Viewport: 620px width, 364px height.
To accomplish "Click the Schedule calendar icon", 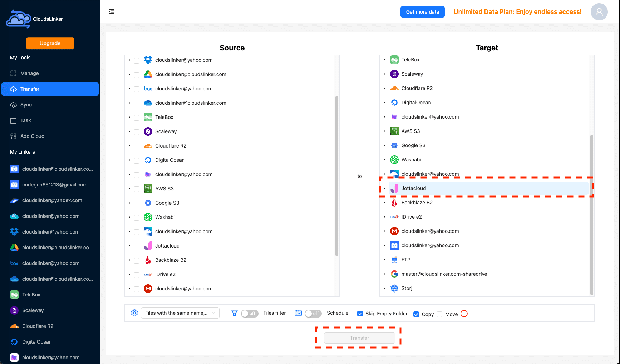I will click(298, 313).
